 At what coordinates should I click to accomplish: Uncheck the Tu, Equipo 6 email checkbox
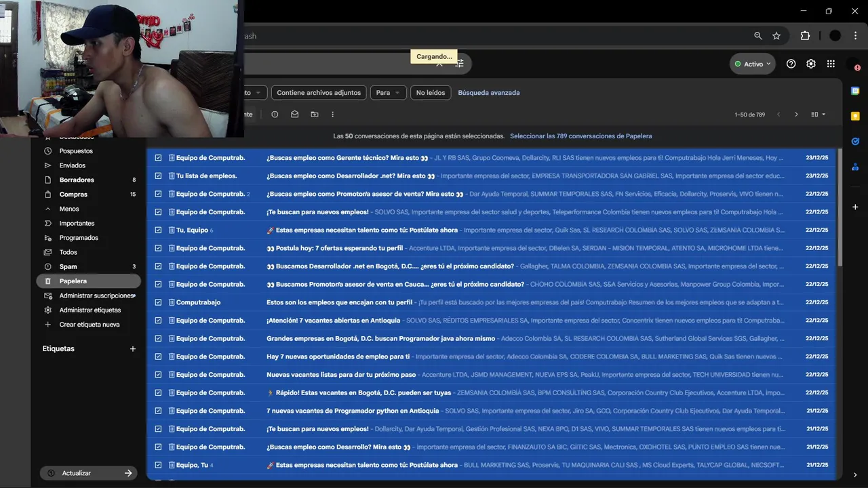pos(158,230)
